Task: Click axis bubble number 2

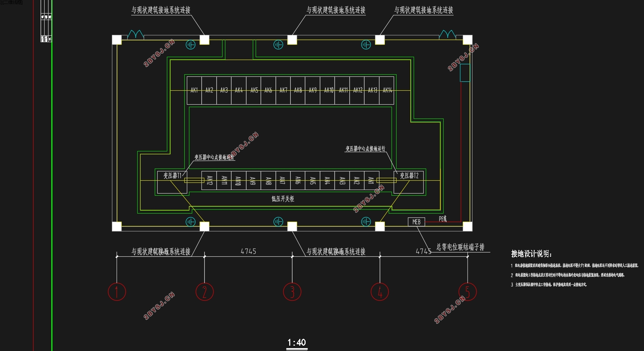Action: 205,292
